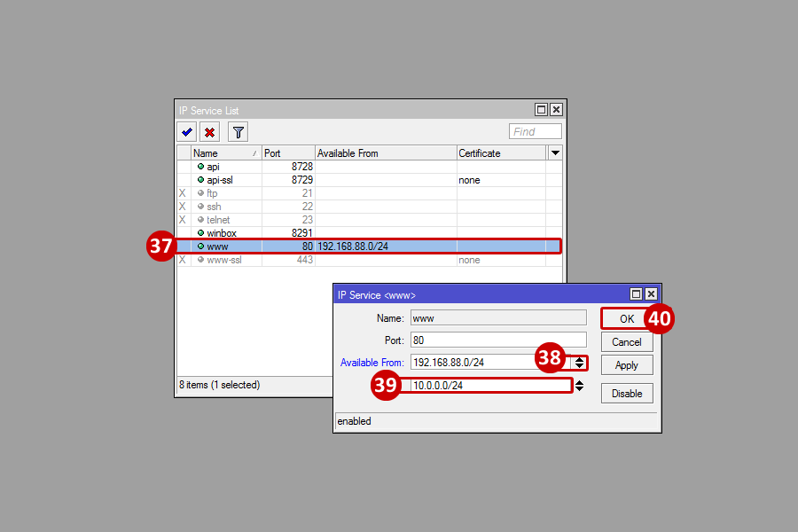Select the disabled ftp service row
The height and width of the screenshot is (532, 798).
tap(370, 193)
